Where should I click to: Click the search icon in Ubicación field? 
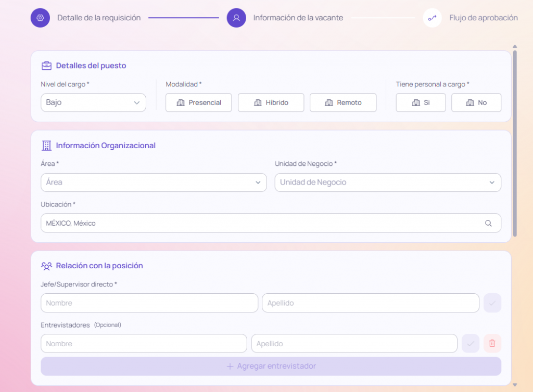(488, 223)
